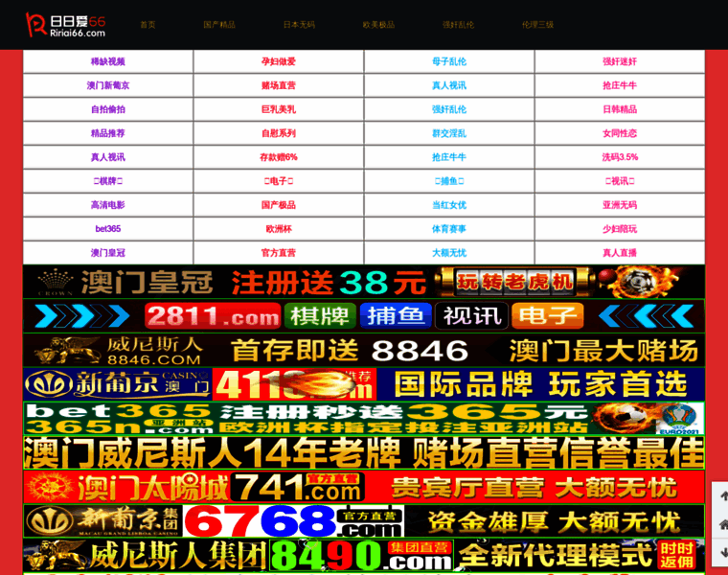The width and height of the screenshot is (728, 575).
Task: Click the go-to-bottom arrow in floating sidebar
Action: pos(723,553)
